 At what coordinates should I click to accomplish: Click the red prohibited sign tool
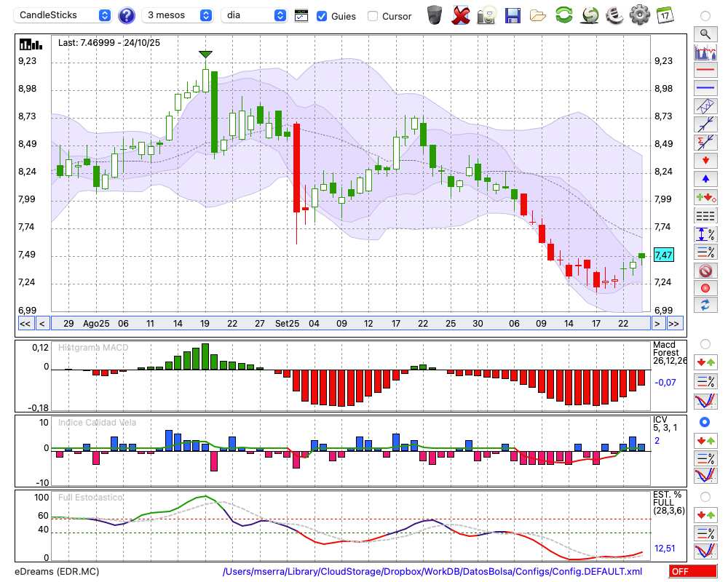coord(705,270)
